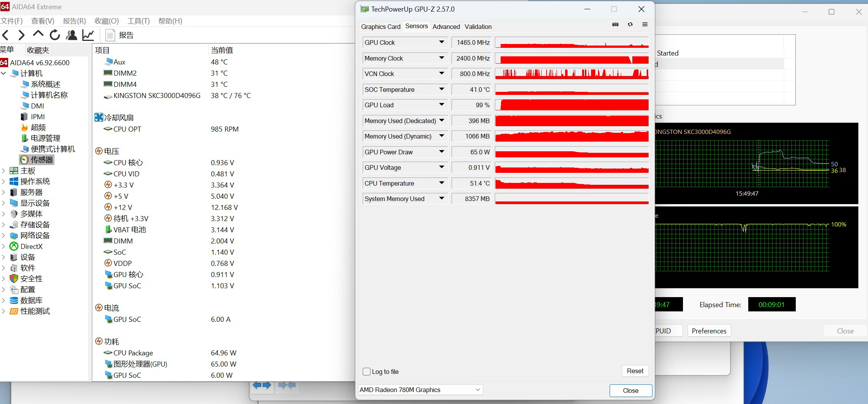Open AMD Radeon 780M Graphics selector
This screenshot has height=404, width=868.
tap(421, 390)
